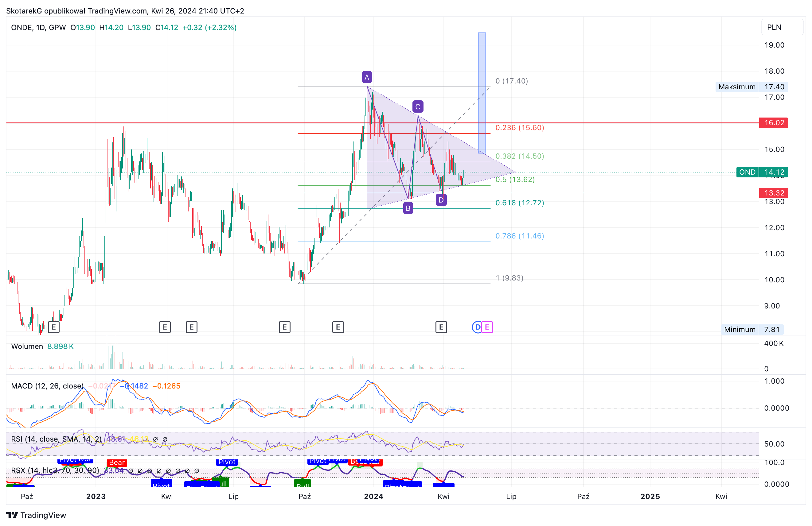Click the green Bull label near Paź 2023

click(x=302, y=484)
